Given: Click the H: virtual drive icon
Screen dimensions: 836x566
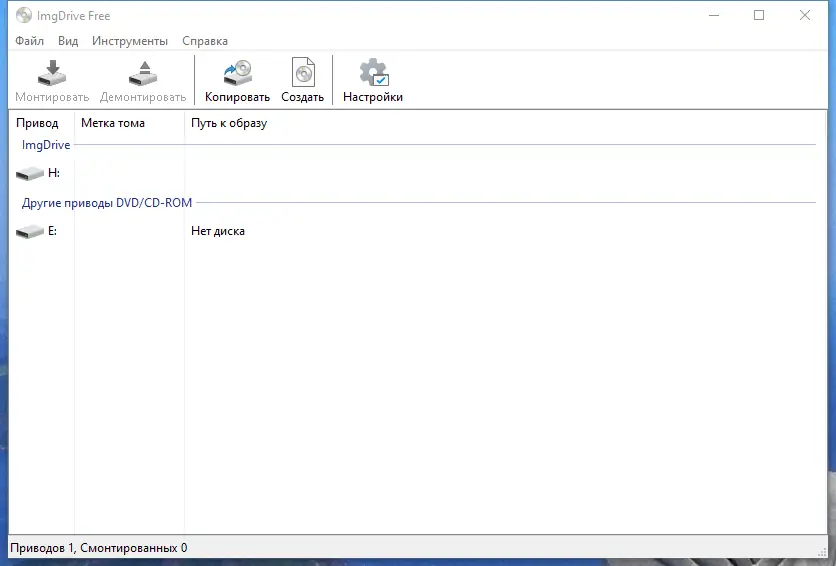Looking at the screenshot, I should tap(30, 173).
